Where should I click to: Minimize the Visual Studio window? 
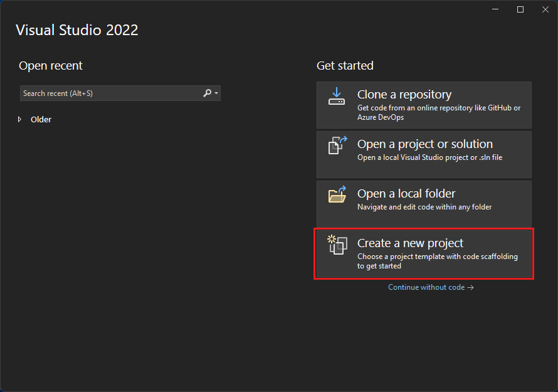495,9
